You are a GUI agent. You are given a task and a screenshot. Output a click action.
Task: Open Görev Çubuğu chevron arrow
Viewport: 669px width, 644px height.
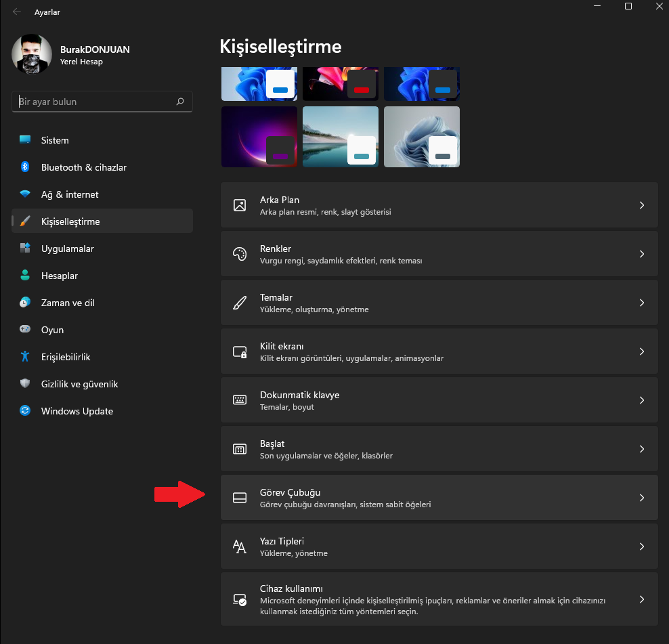(x=641, y=498)
